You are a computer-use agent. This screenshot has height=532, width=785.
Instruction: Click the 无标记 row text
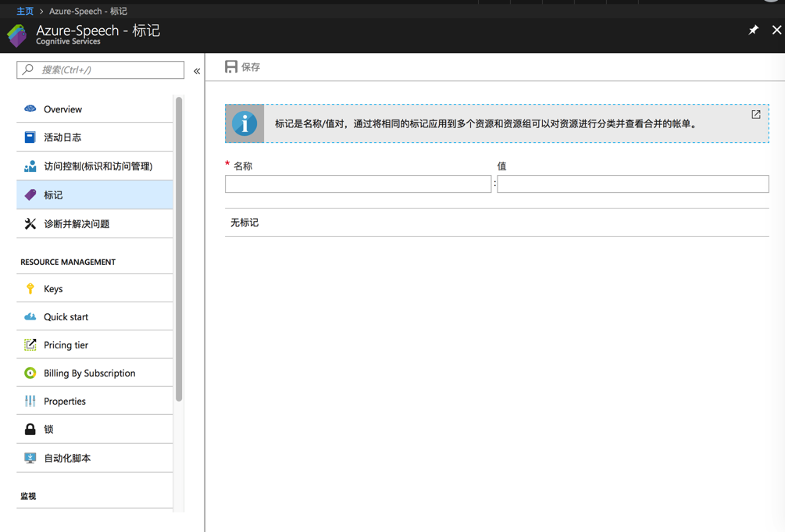pos(244,223)
